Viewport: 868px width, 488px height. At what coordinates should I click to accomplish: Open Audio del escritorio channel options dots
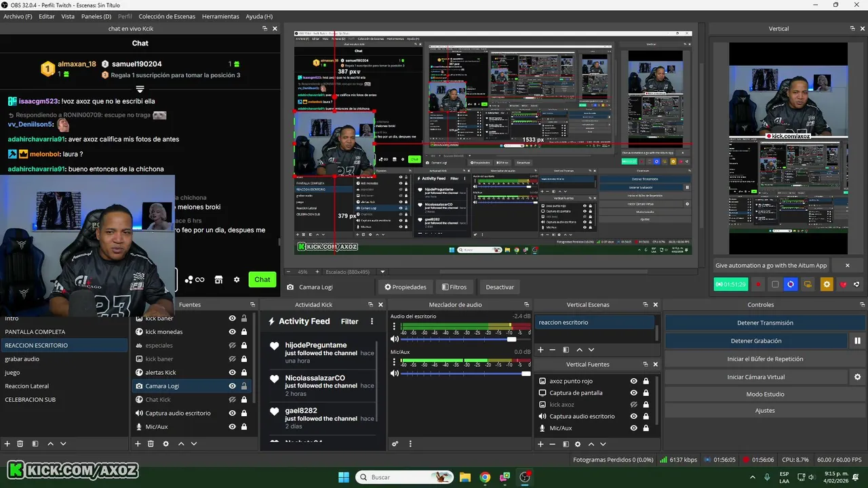[x=394, y=327]
